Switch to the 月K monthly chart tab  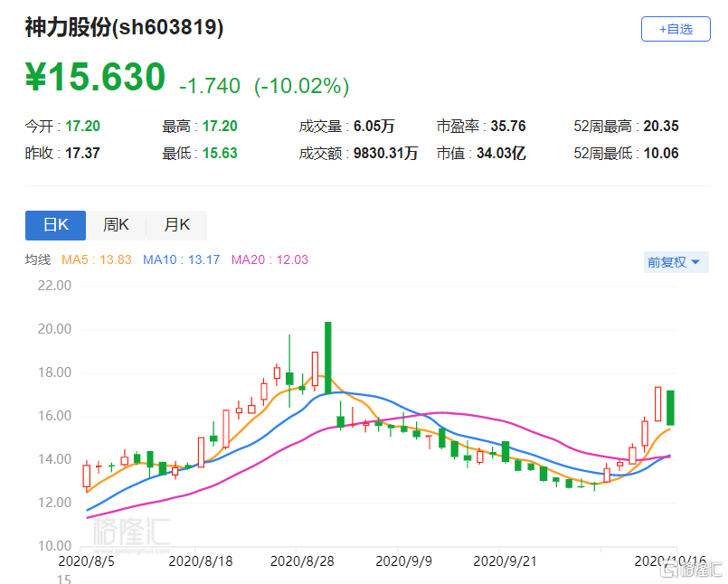pyautogui.click(x=176, y=225)
